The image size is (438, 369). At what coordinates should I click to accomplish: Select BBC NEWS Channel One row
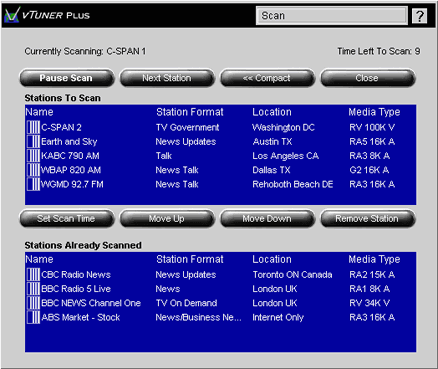coord(220,303)
